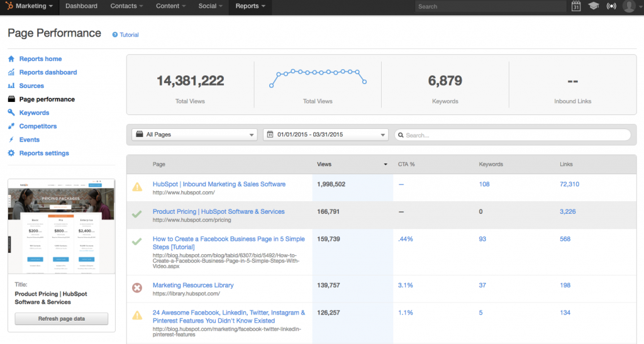Click the Links column header
Viewport: 644px width, 344px height.
(x=566, y=164)
